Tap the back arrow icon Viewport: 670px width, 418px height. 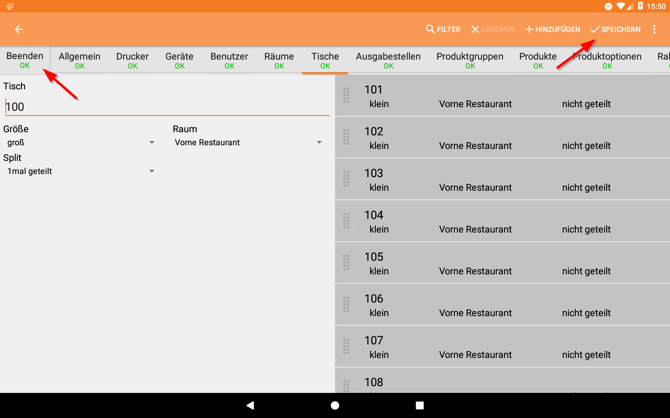pos(19,30)
